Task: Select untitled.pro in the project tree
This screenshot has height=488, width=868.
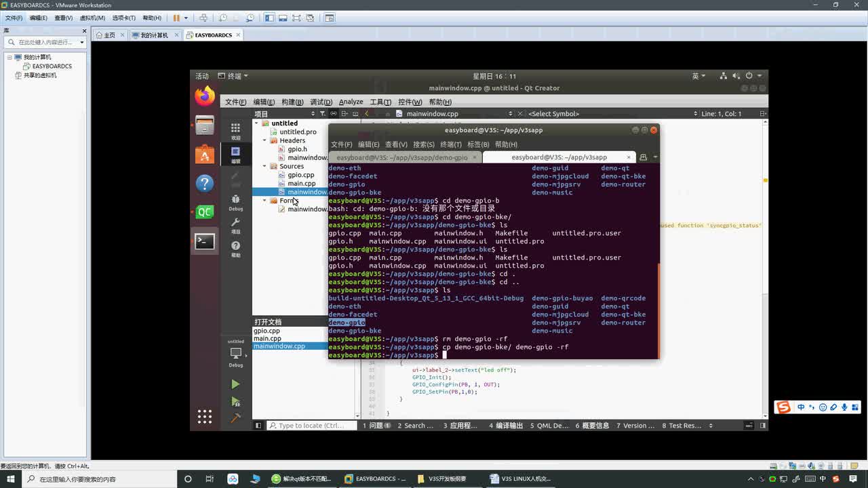Action: [298, 131]
